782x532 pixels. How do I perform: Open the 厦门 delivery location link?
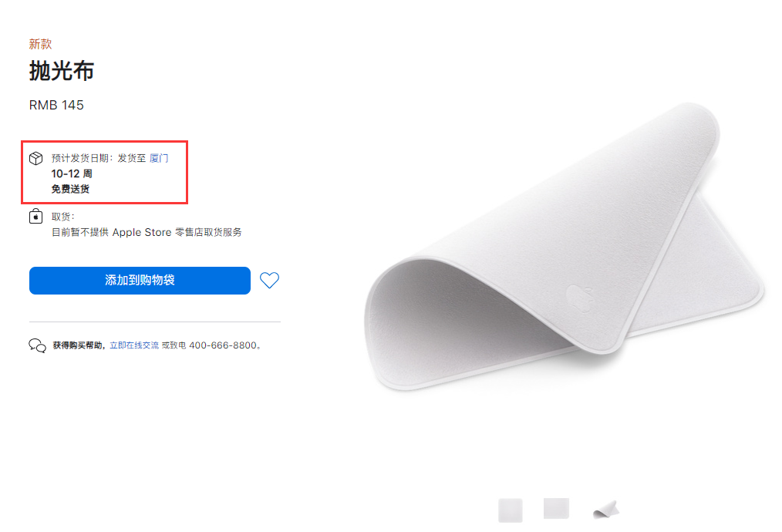(159, 158)
